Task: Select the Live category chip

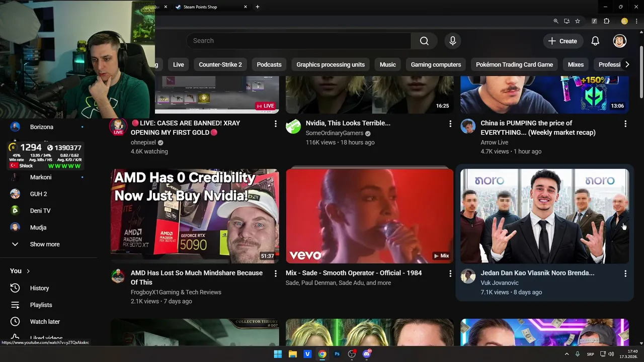Action: pos(179,64)
